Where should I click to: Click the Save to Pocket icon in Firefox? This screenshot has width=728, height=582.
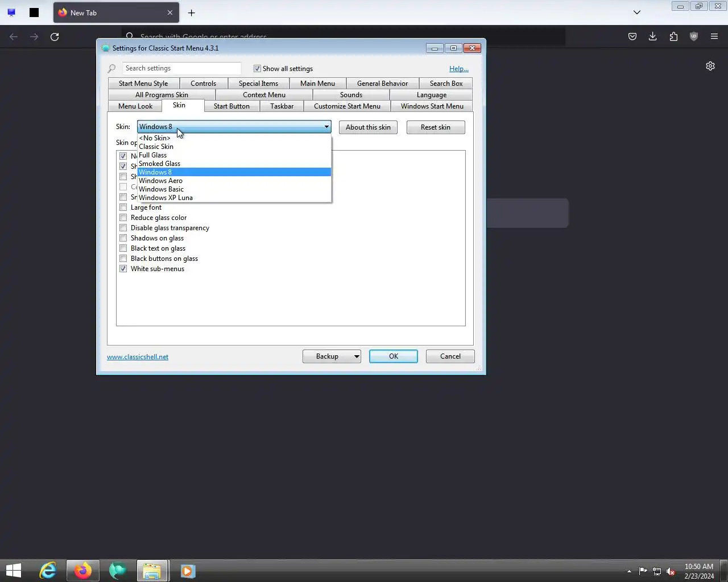[x=632, y=36]
